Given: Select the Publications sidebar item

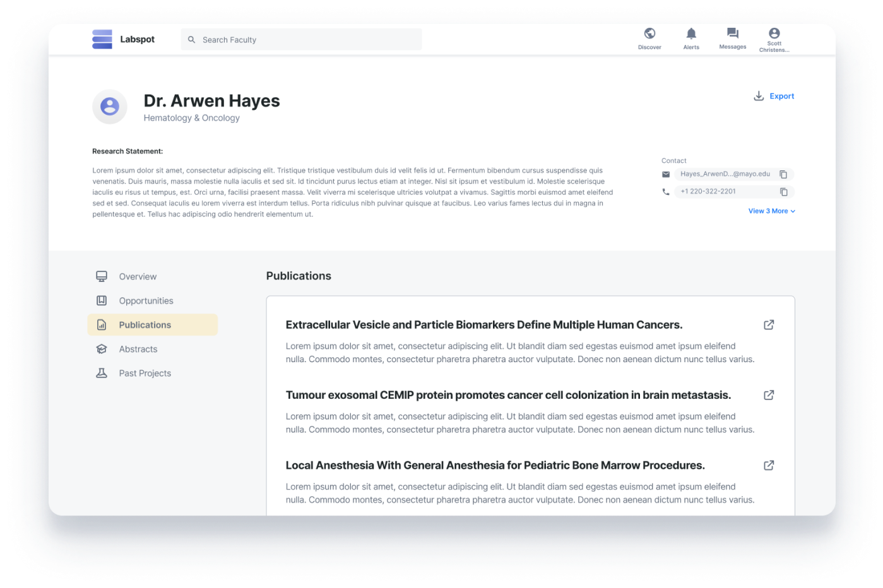Looking at the screenshot, I should (x=153, y=325).
